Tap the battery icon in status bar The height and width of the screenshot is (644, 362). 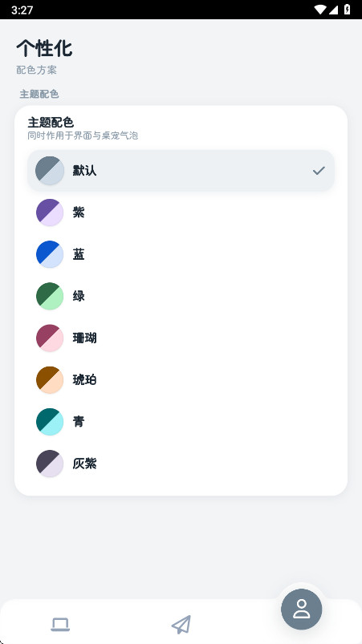348,10
